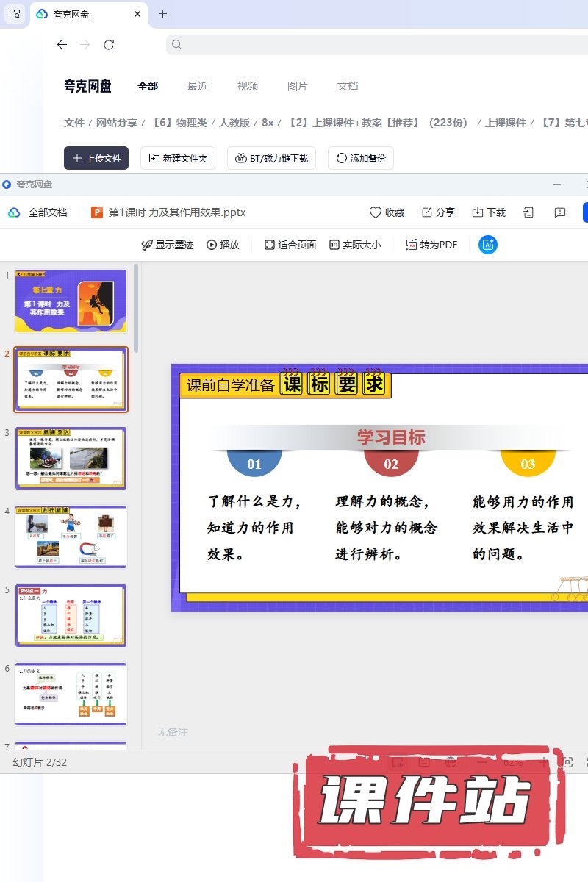
Task: Click the AI assistant icon in toolbar
Action: click(x=488, y=245)
